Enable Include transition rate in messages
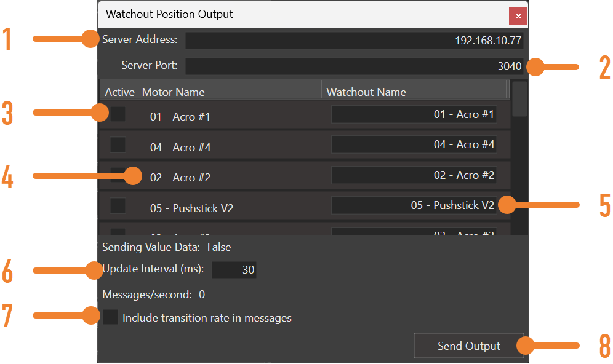The width and height of the screenshot is (613, 364). tap(111, 317)
